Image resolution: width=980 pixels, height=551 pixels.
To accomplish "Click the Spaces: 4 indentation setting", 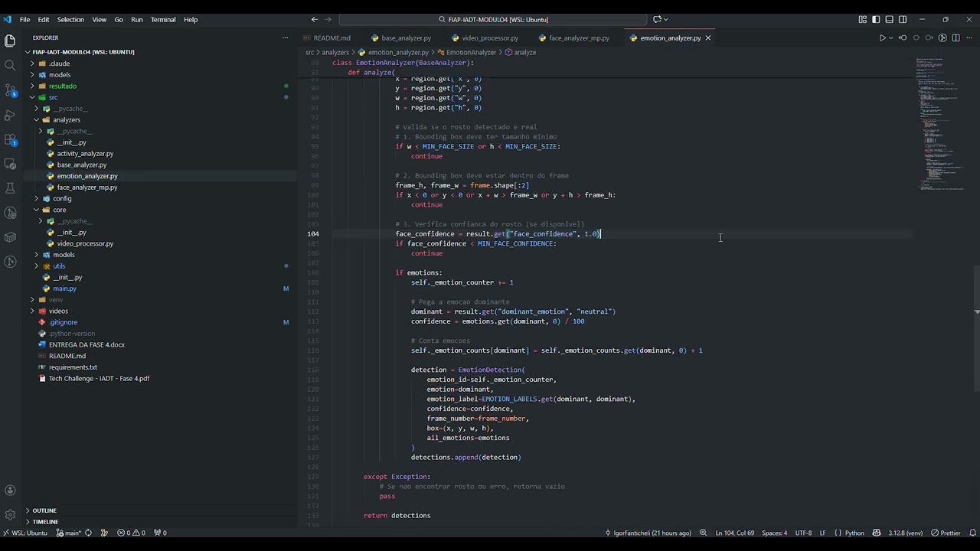I will point(774,533).
